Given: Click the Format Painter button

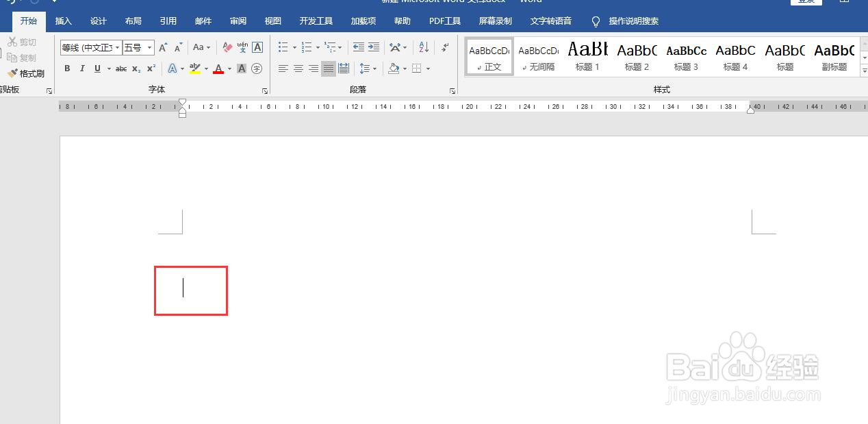Looking at the screenshot, I should [x=26, y=73].
